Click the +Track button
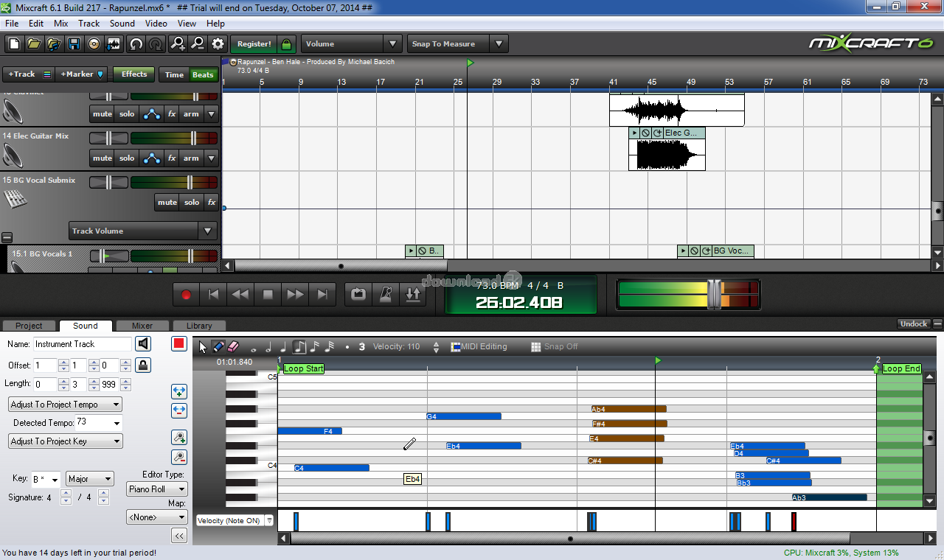The width and height of the screenshot is (944, 560). (x=20, y=74)
